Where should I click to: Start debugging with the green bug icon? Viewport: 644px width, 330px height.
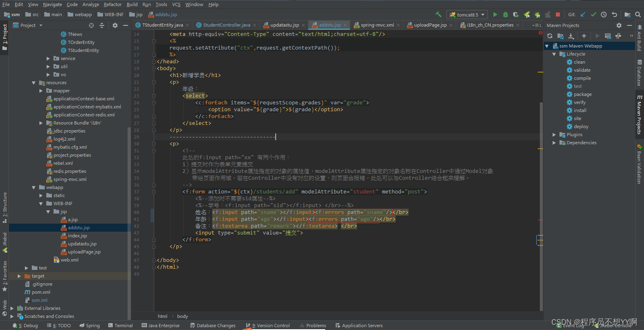pos(506,15)
